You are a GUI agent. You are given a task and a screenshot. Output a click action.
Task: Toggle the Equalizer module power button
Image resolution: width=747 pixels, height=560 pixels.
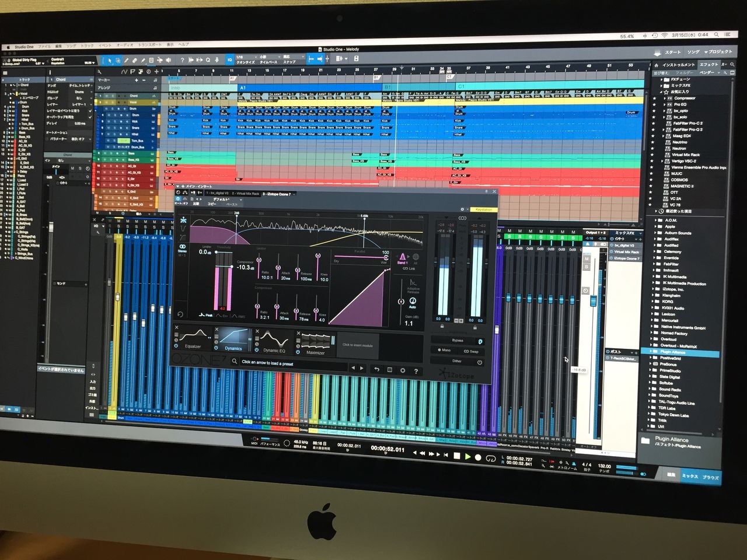click(176, 345)
